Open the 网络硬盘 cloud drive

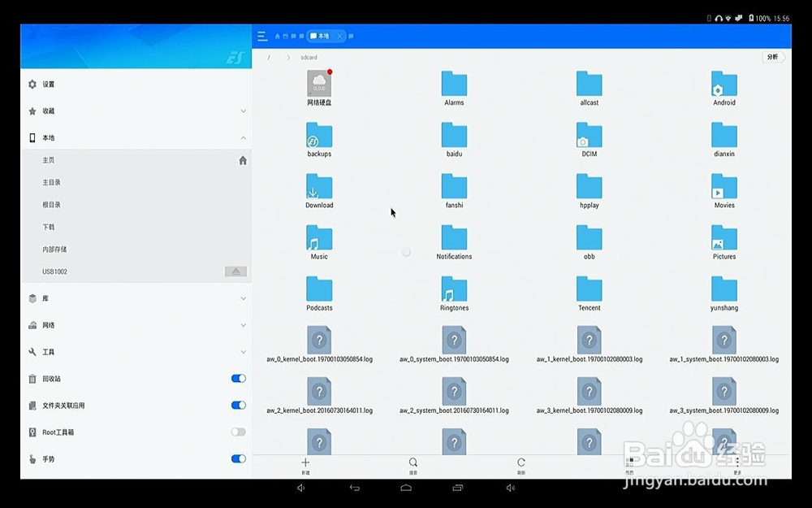pyautogui.click(x=319, y=88)
